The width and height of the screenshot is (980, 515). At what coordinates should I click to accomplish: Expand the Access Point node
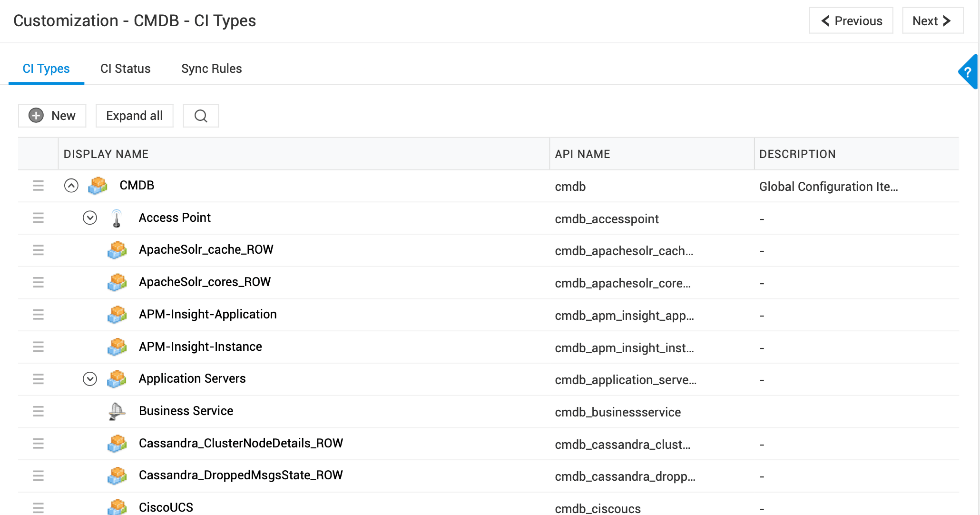coord(90,218)
